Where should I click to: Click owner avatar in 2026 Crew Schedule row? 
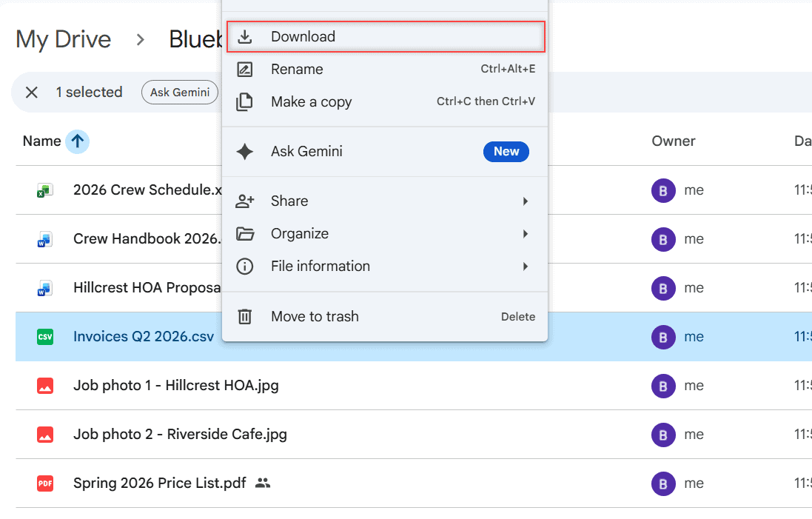point(663,190)
